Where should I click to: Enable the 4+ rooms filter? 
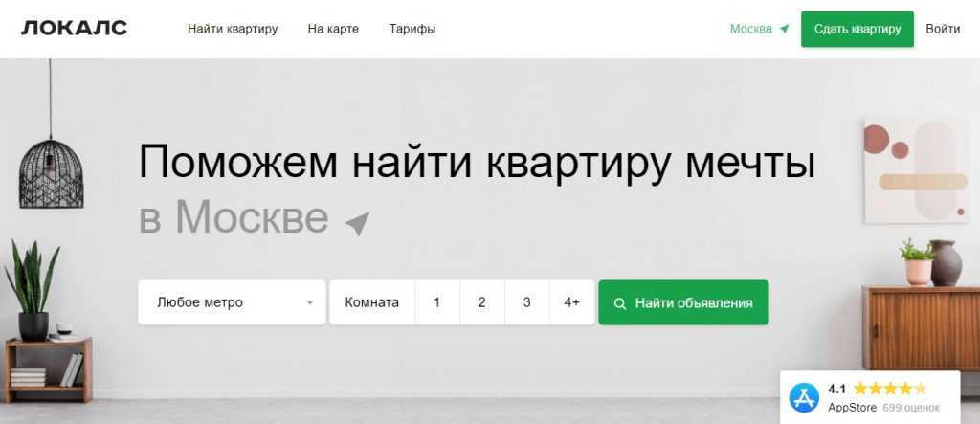tap(571, 302)
